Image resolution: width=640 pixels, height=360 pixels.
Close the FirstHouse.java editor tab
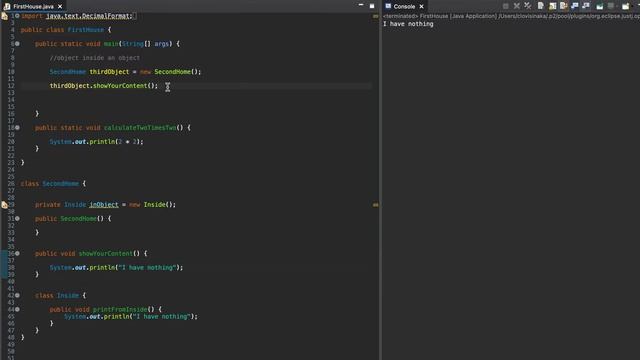click(x=60, y=6)
